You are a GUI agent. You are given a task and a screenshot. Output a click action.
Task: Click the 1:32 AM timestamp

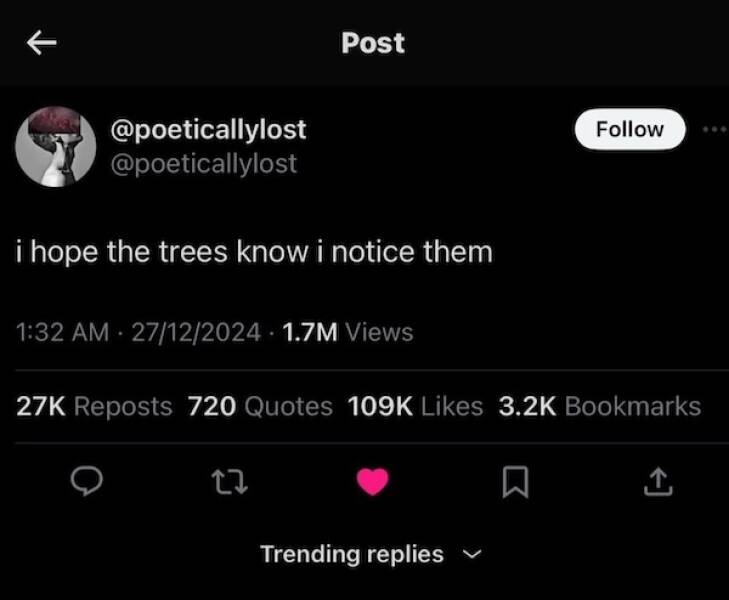[x=62, y=332]
